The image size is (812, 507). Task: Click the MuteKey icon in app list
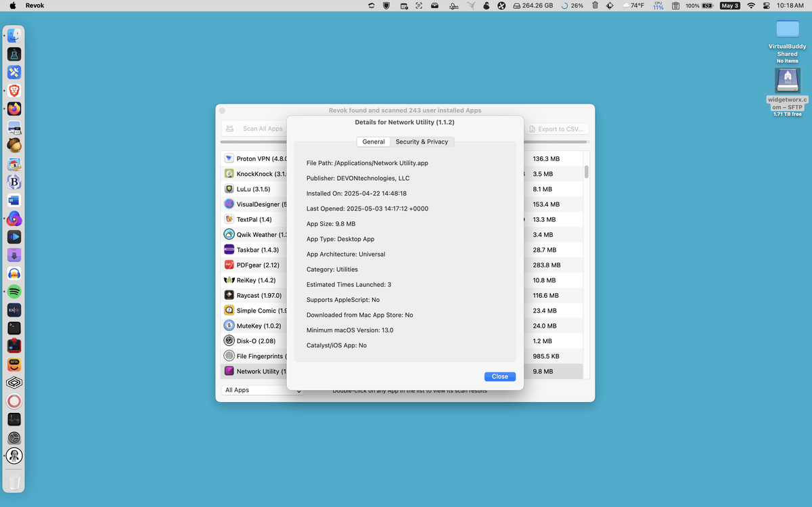pyautogui.click(x=229, y=326)
